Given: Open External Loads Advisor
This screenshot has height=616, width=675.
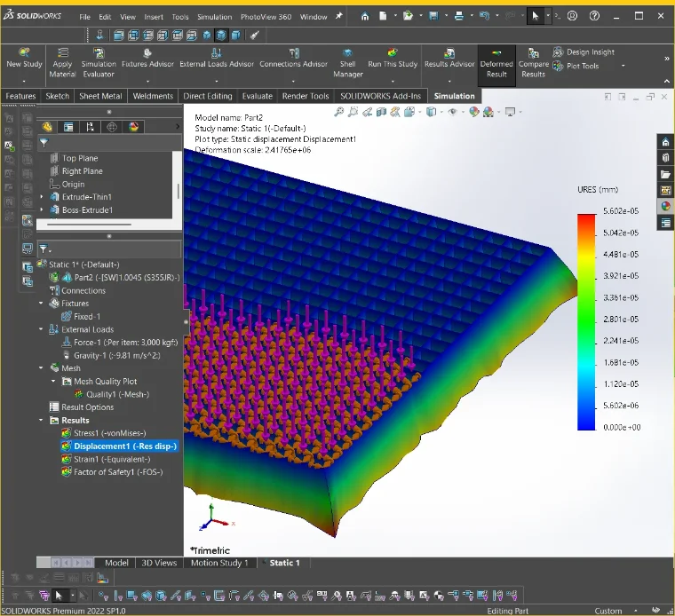Looking at the screenshot, I should [217, 59].
